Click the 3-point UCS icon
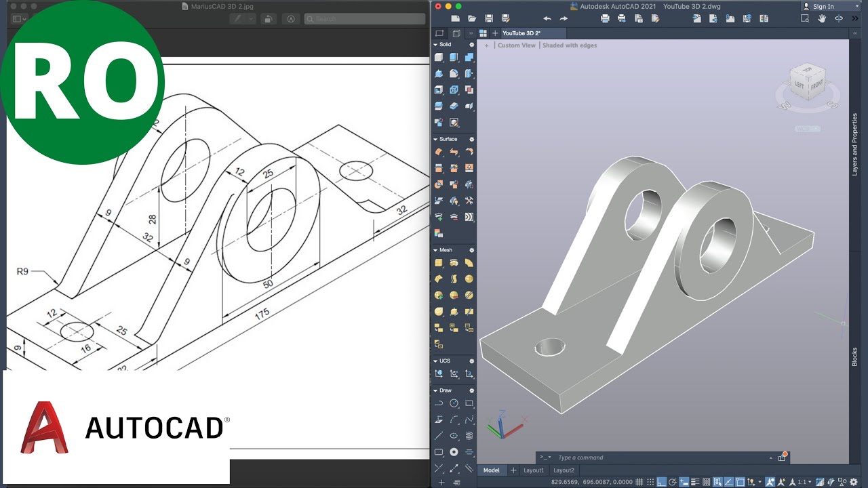The image size is (868, 488). [x=469, y=373]
